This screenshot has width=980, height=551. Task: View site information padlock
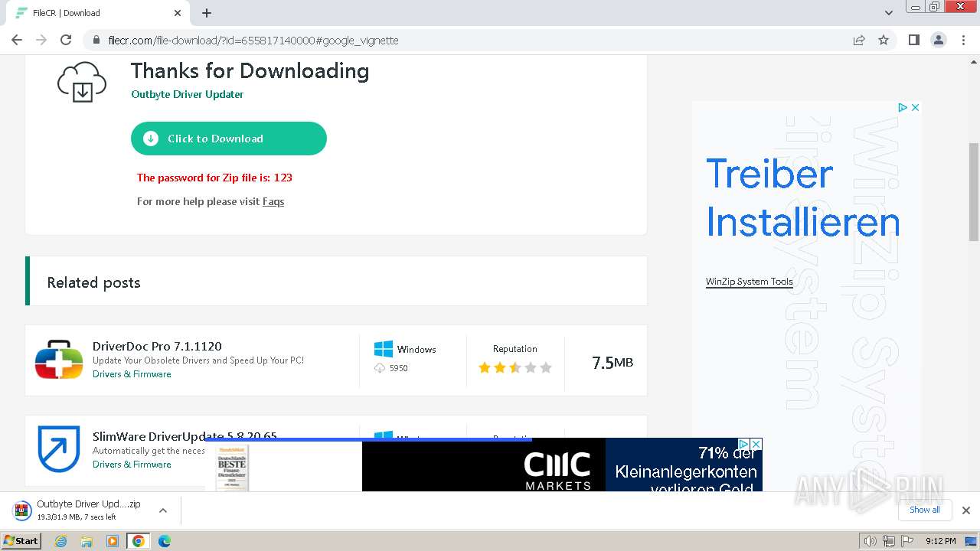[96, 40]
